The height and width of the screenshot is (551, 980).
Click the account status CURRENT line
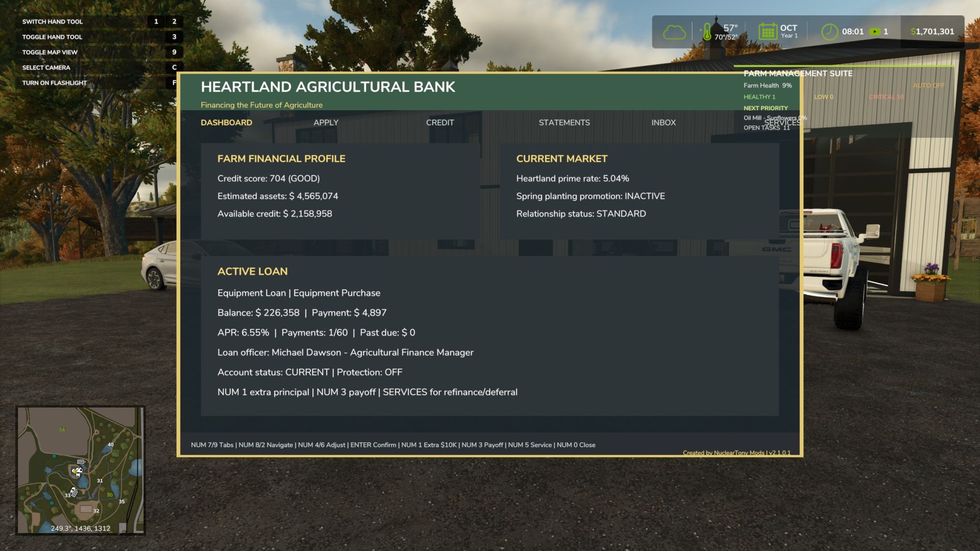[x=310, y=372]
